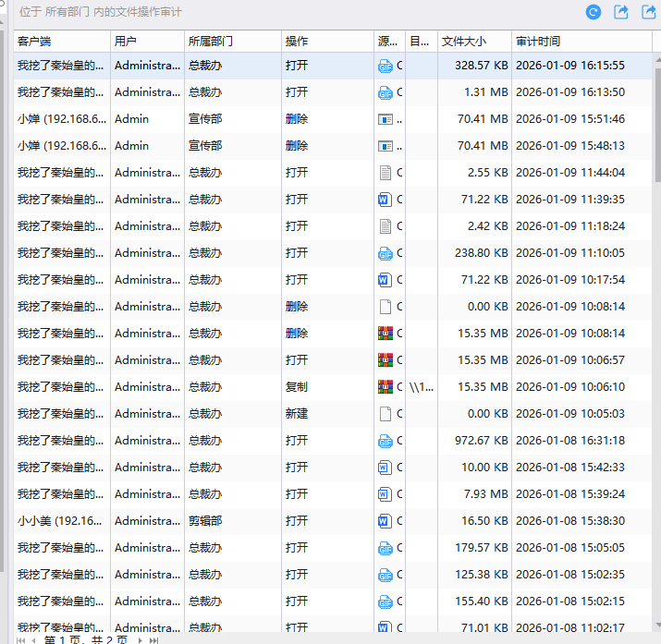Go to the next page of results
This screenshot has width=661, height=644.
(141, 639)
